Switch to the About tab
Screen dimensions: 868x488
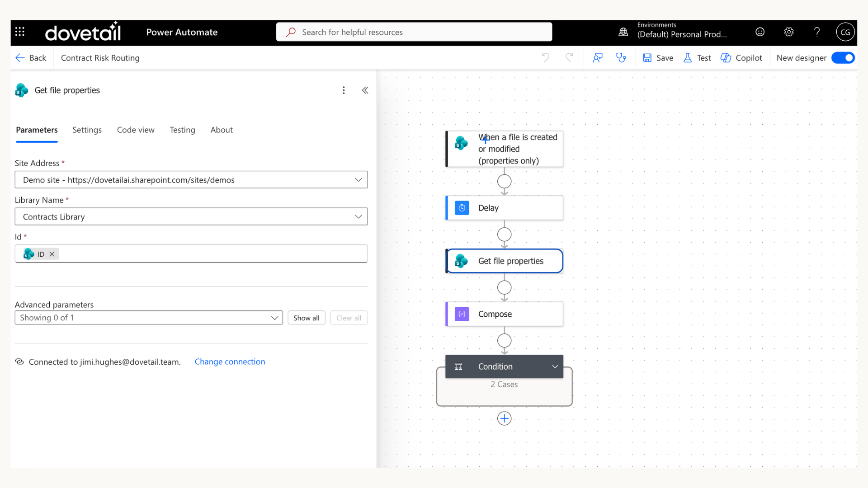[x=222, y=130]
